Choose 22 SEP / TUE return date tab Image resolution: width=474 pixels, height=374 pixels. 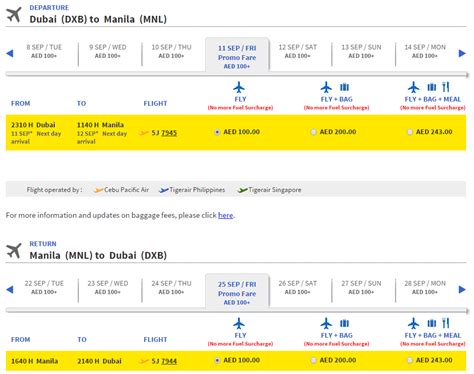44,287
